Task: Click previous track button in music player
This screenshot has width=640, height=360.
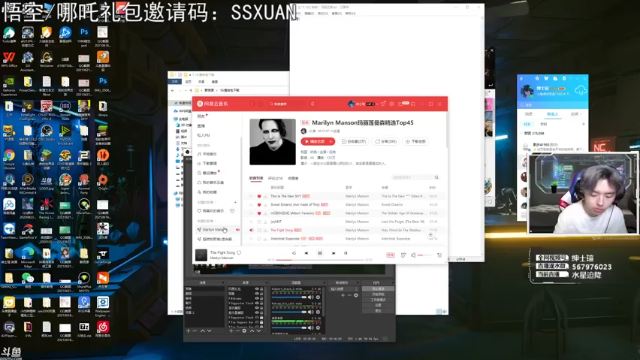Action: click(307, 253)
